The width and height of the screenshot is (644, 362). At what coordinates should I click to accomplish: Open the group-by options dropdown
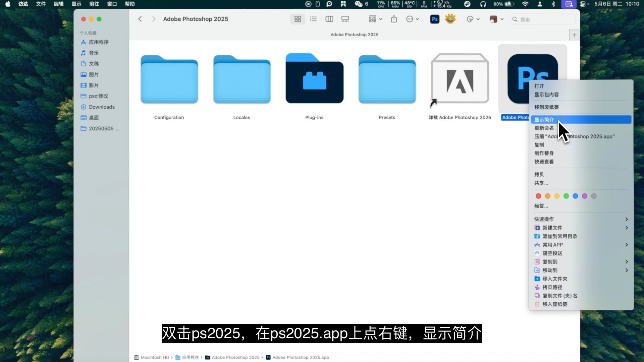375,19
